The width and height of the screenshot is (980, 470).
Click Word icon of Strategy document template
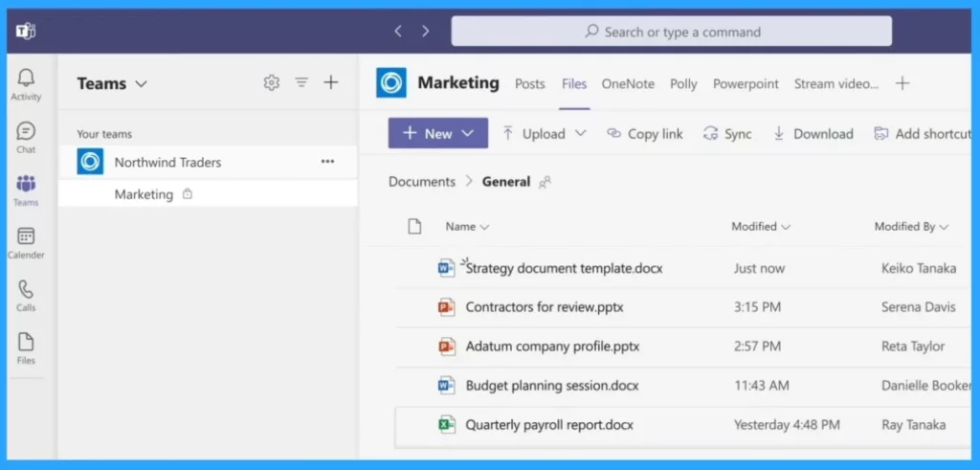click(446, 268)
